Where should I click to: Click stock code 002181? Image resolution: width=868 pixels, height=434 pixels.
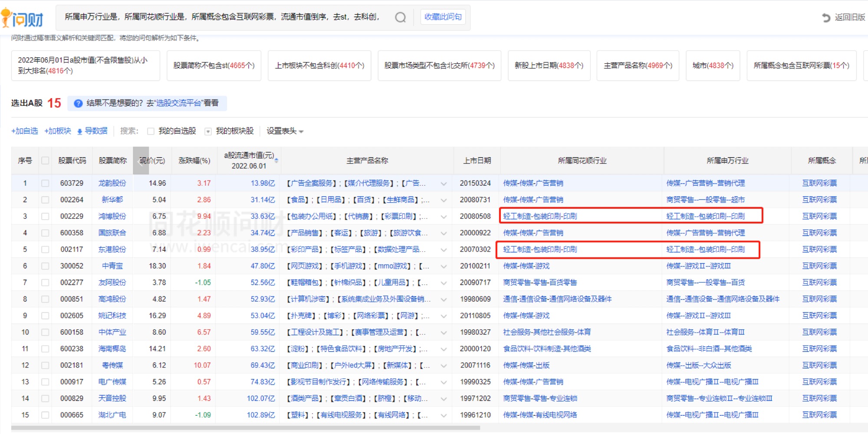[x=72, y=365]
